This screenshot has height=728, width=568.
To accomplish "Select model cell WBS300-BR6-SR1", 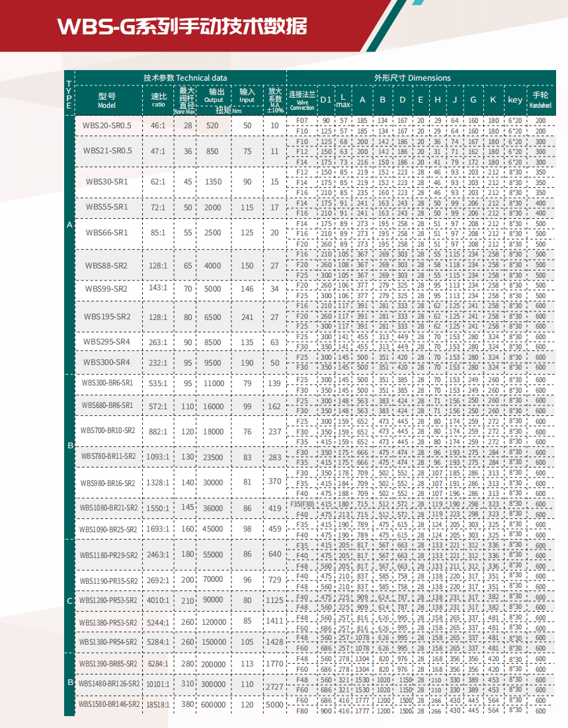I will coord(107,383).
